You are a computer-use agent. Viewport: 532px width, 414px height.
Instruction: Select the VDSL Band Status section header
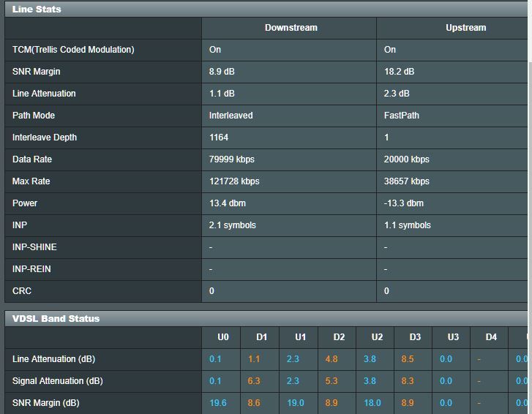pyautogui.click(x=56, y=319)
